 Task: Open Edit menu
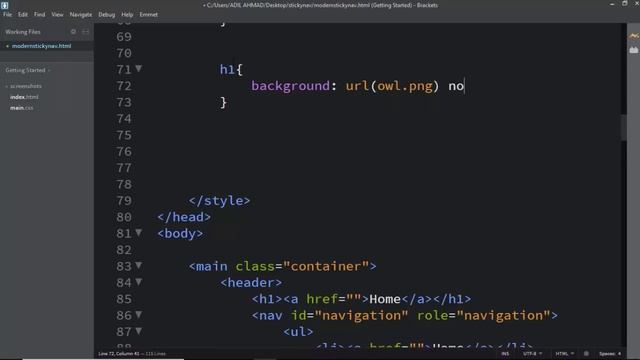[22, 14]
